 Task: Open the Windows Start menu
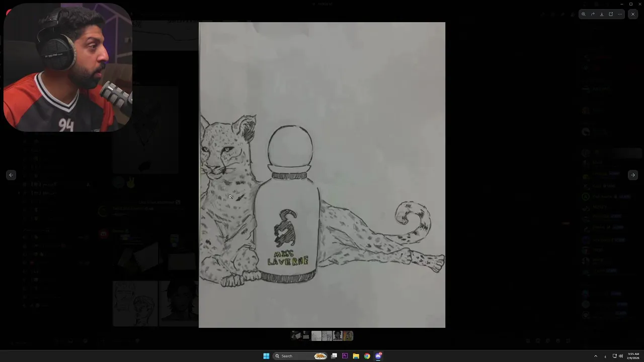click(266, 356)
